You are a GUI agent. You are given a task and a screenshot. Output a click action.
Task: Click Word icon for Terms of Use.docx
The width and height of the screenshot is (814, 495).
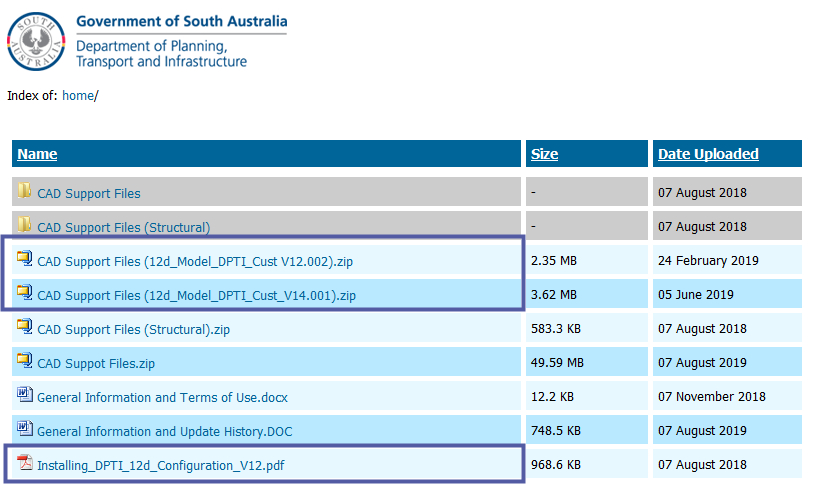point(25,396)
